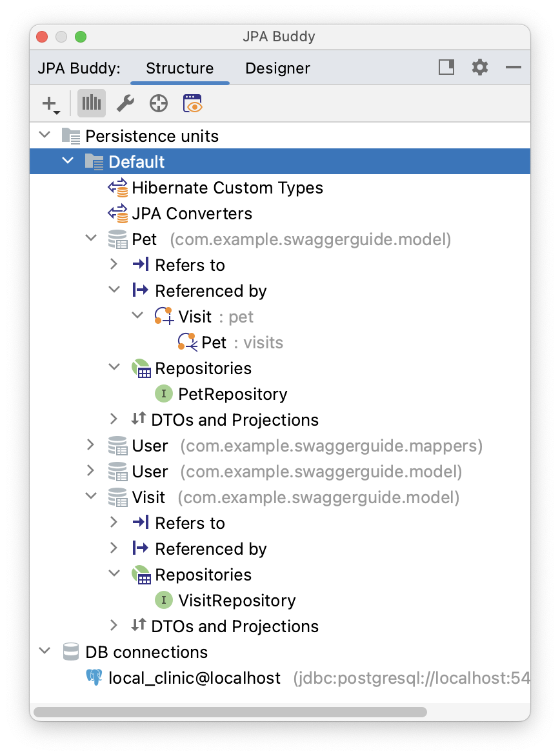Click the visual preview eye toolbar icon
The width and height of the screenshot is (560, 756).
pos(192,103)
